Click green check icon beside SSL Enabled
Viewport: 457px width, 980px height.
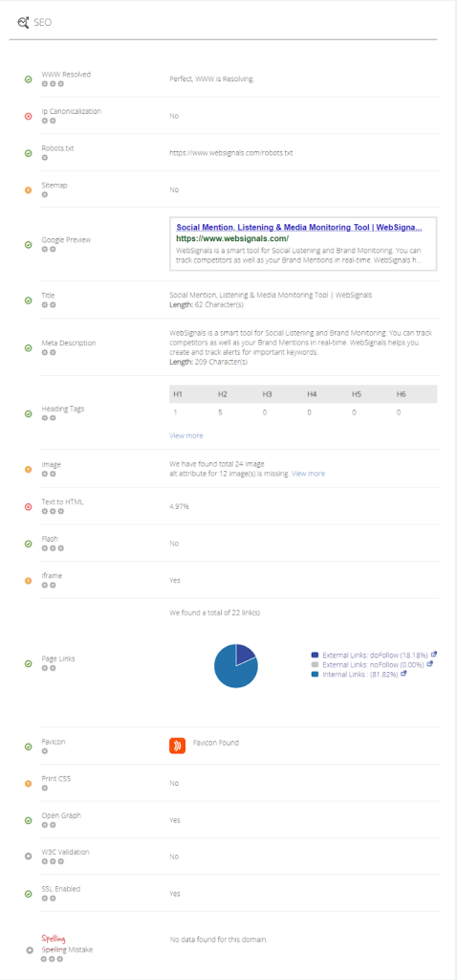coord(28,894)
